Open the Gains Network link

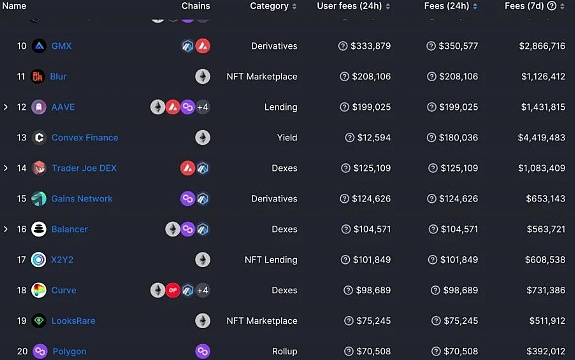(82, 198)
